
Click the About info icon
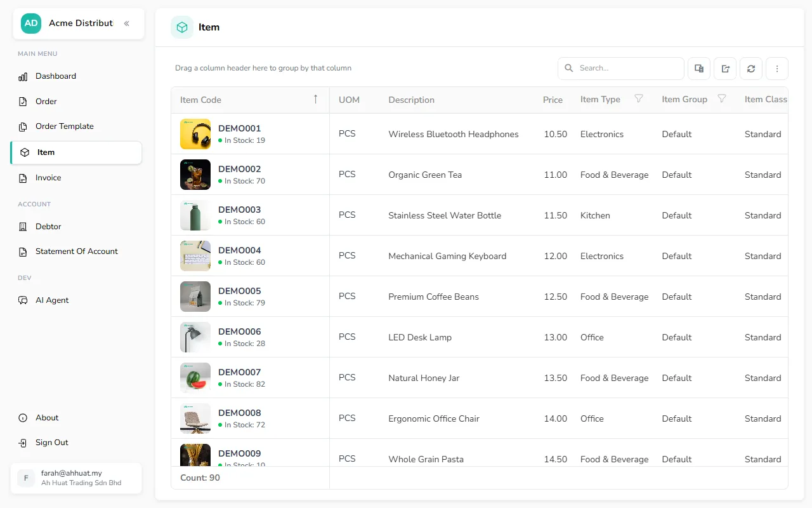23,418
